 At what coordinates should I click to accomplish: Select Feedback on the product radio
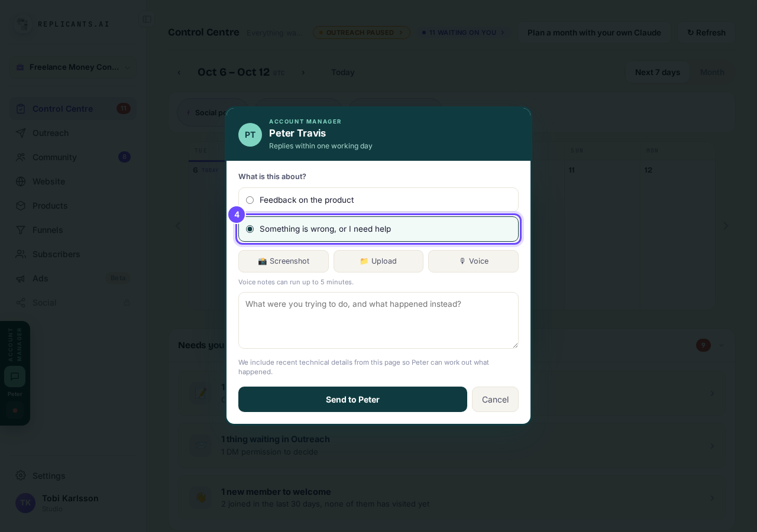(x=250, y=200)
